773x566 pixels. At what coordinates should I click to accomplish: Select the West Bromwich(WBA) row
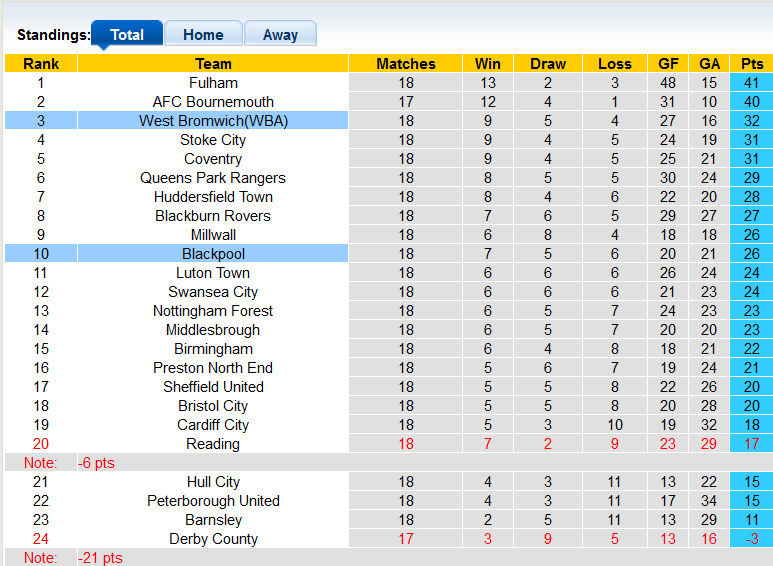(x=213, y=121)
